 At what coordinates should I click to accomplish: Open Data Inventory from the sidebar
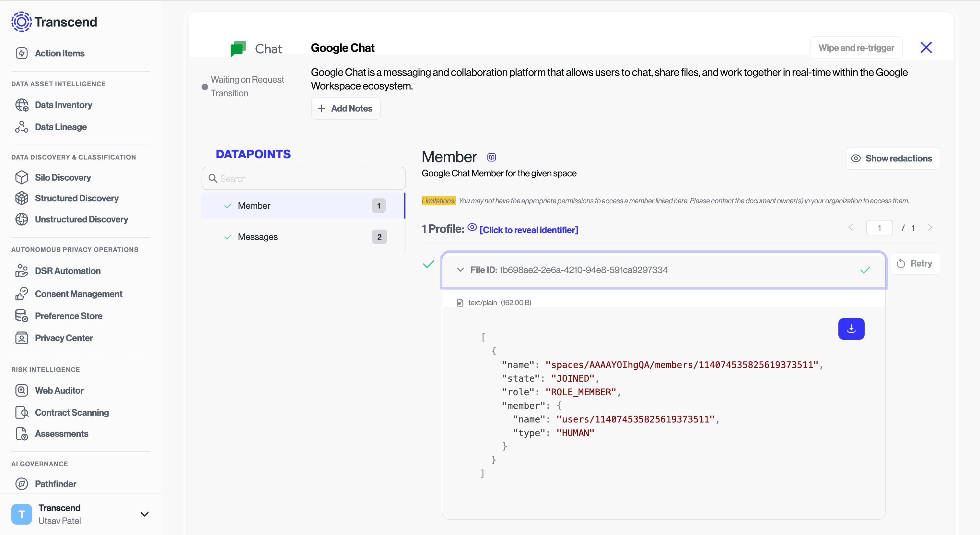pyautogui.click(x=63, y=105)
